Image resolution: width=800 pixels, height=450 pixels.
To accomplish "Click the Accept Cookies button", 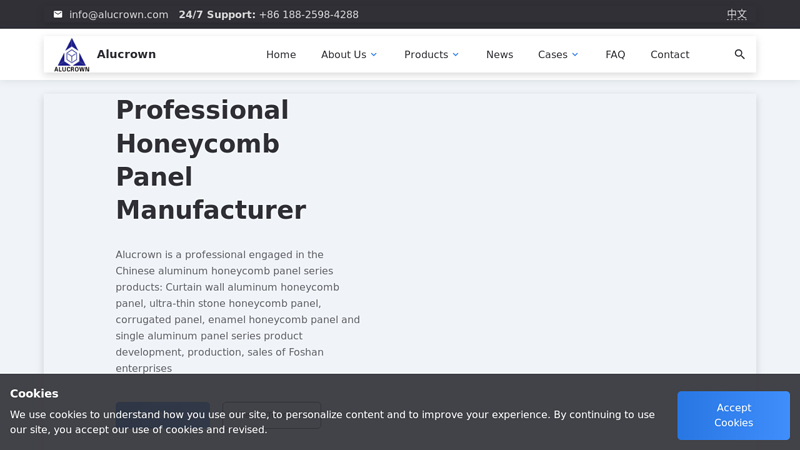I will point(733,415).
